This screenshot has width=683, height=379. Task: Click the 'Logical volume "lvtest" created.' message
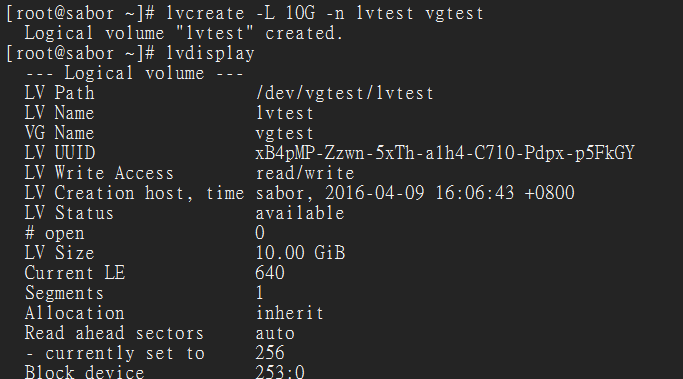click(x=184, y=33)
